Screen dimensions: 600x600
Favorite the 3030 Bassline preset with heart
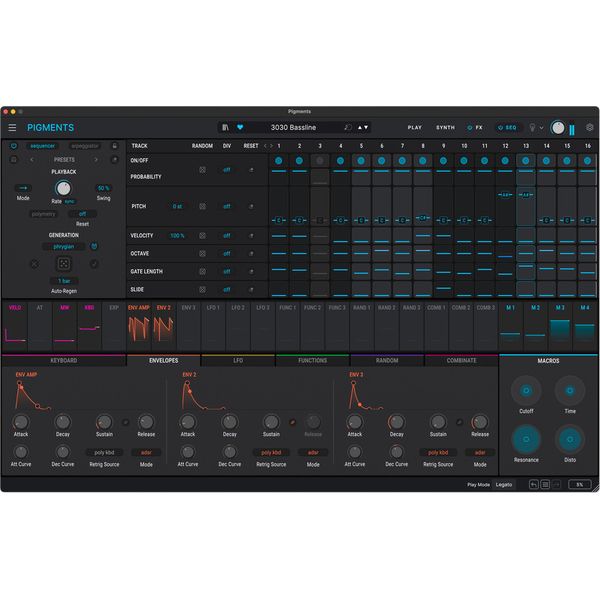241,128
